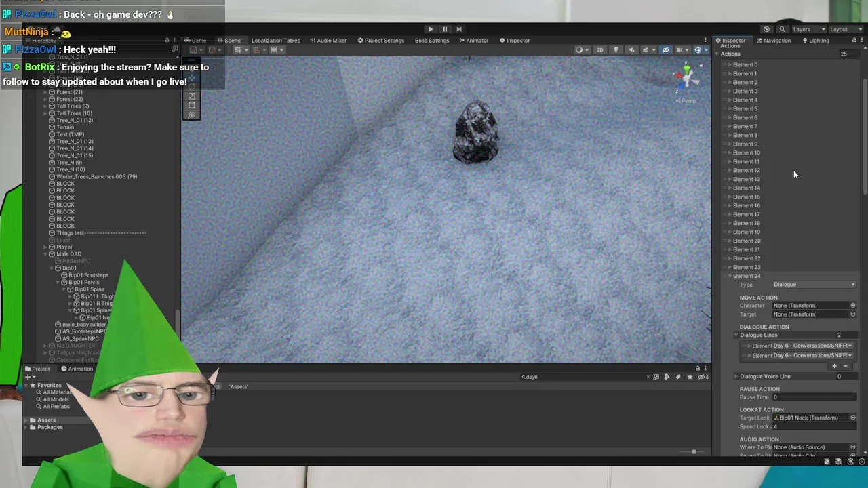Toggle scene audio speaker icon
The width and height of the screenshot is (868, 488).
click(x=631, y=50)
